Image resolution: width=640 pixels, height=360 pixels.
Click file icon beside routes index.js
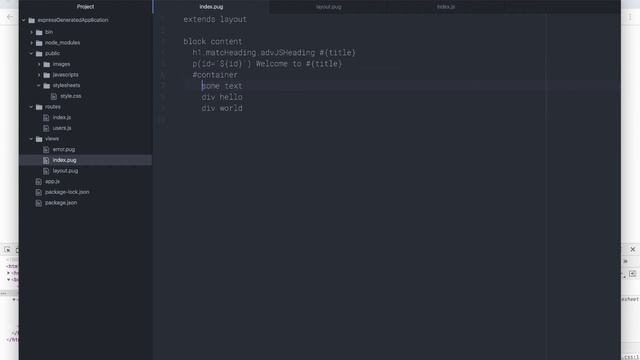pos(46,118)
